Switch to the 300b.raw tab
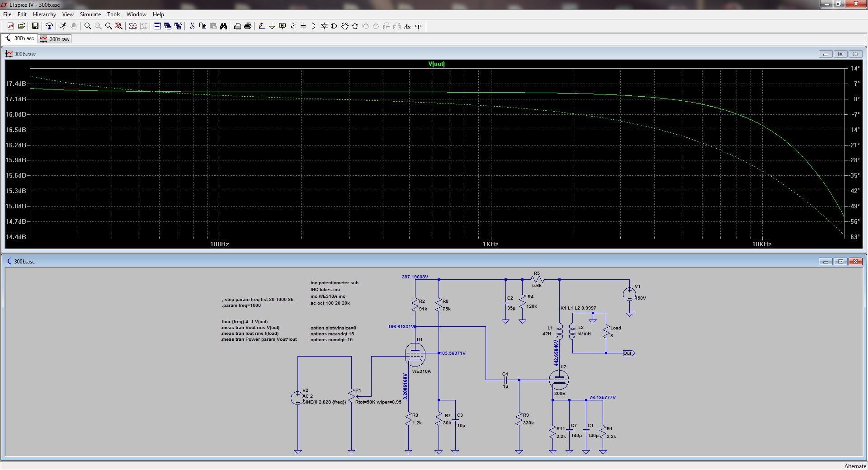The width and height of the screenshot is (868, 470). pyautogui.click(x=55, y=39)
